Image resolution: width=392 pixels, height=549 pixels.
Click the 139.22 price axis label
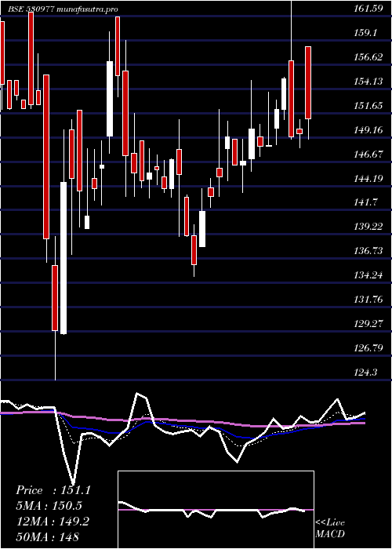tap(368, 227)
